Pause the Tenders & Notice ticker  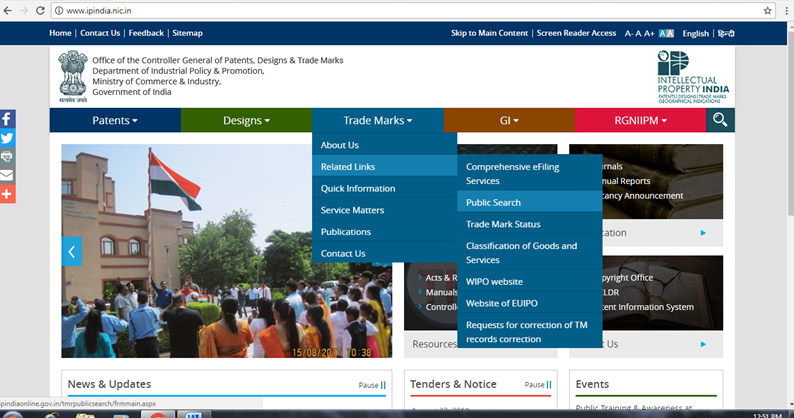click(538, 385)
